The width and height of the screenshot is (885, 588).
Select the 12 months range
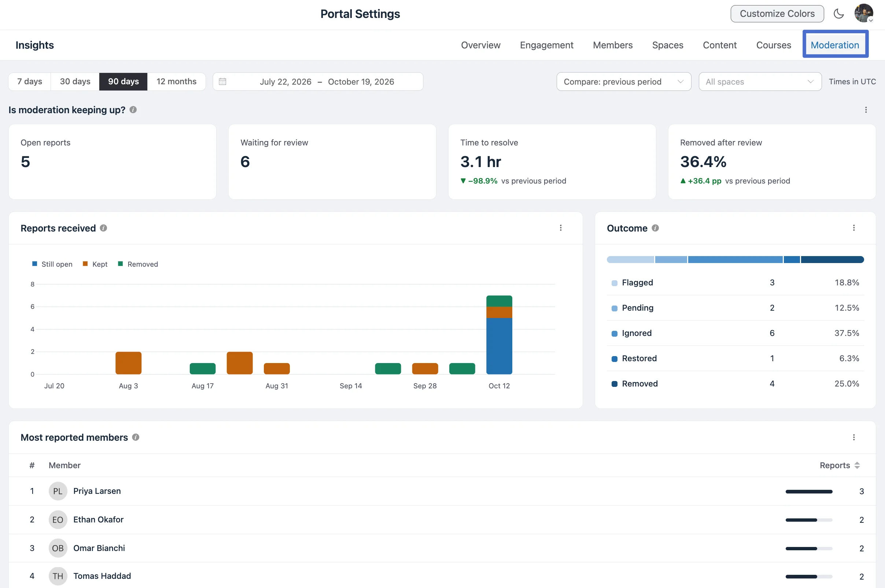[176, 81]
